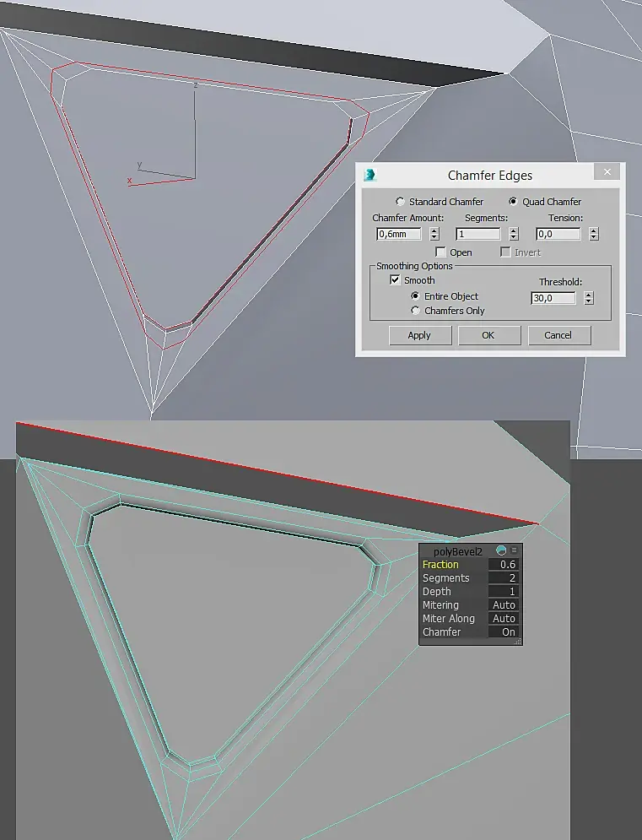Open the hamburger menu in polyBevel2 panel

point(514,550)
